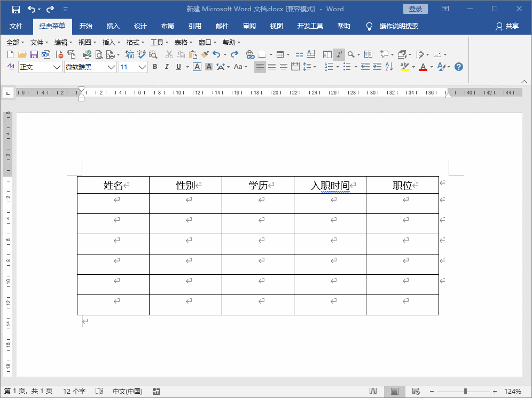Click the 登录 sign-in button

[x=415, y=9]
